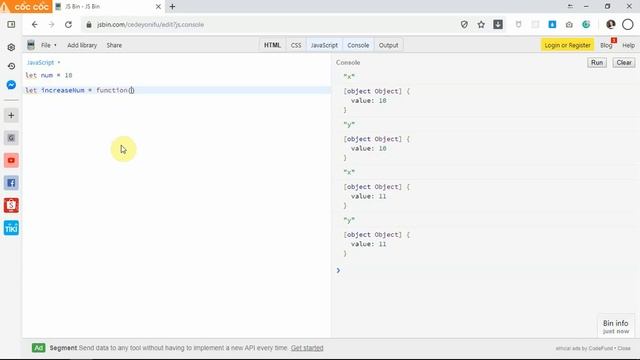This screenshot has height=360, width=640.
Task: Go forward to the next page
Action: (x=51, y=24)
